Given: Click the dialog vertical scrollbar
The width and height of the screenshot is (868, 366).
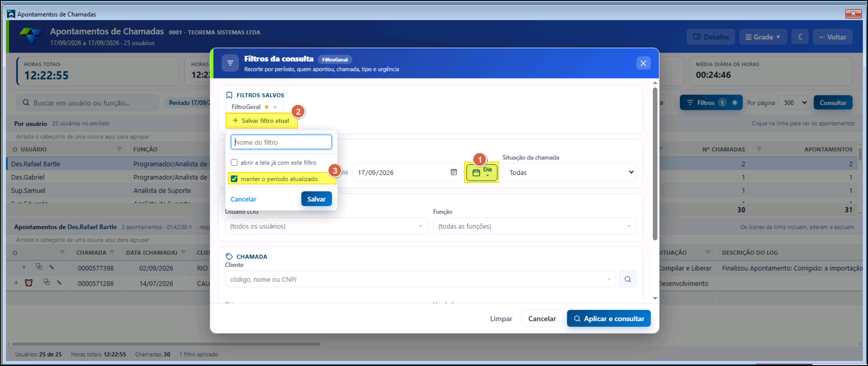Looking at the screenshot, I should point(655,163).
